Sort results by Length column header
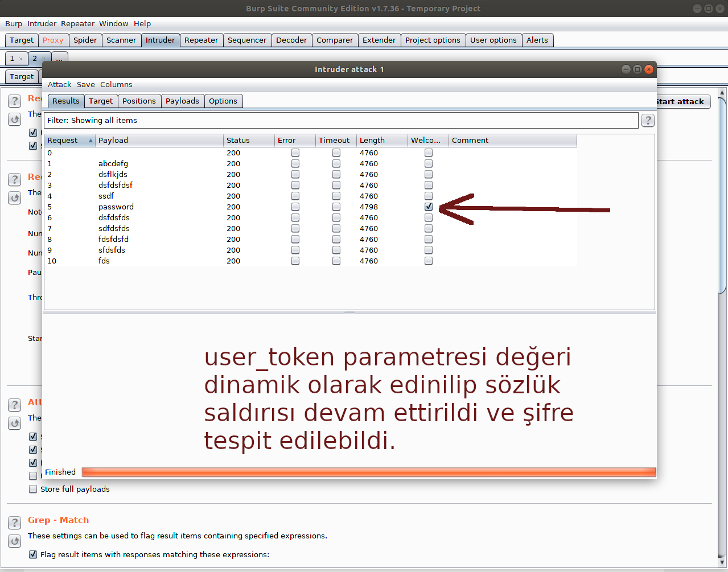Viewport: 728px width, 572px height. 382,141
